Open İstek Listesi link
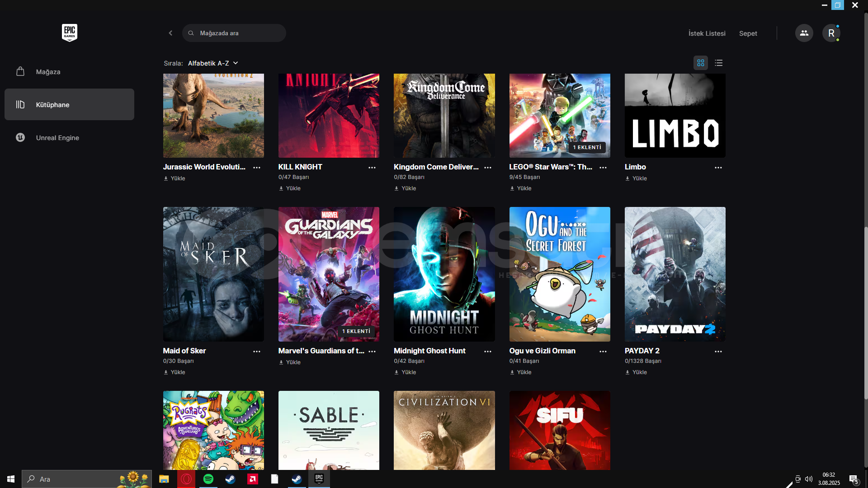The image size is (868, 488). pos(707,33)
